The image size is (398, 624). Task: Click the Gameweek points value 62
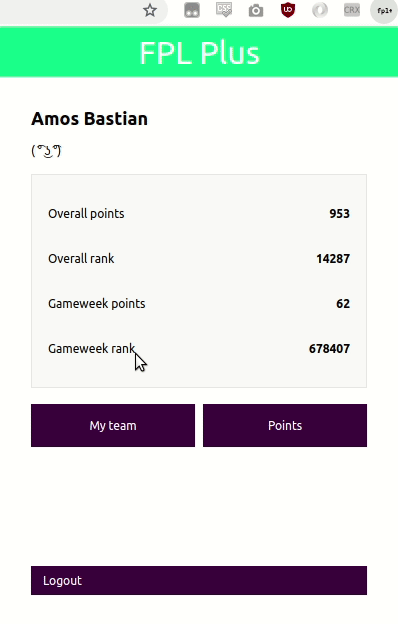(x=343, y=304)
